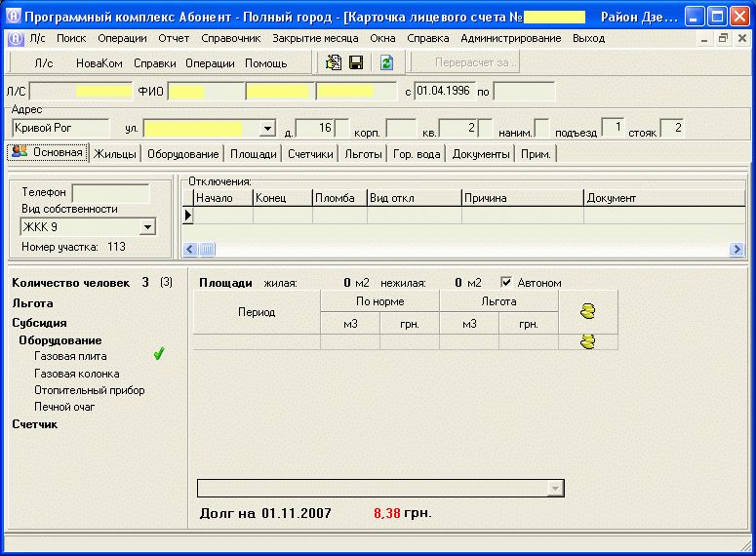Switch to the Счетчики tab
The width and height of the screenshot is (756, 556).
[x=310, y=154]
